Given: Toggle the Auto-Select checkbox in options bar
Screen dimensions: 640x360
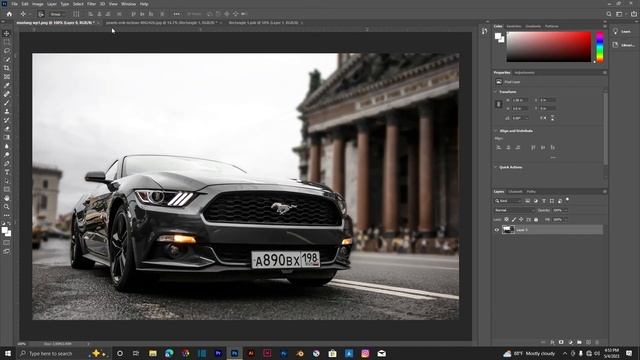Looking at the screenshot, I should (x=41, y=14).
